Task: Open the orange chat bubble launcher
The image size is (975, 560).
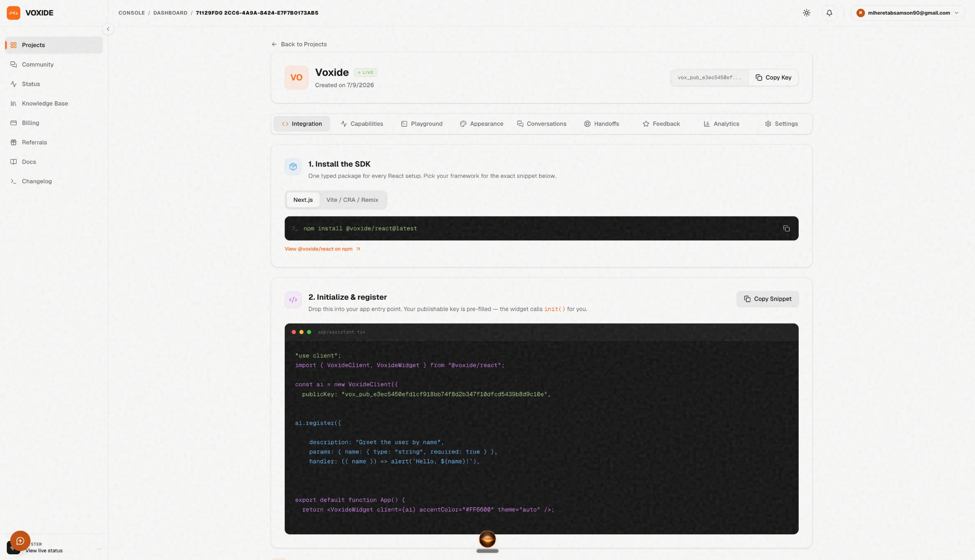Action: [x=20, y=541]
